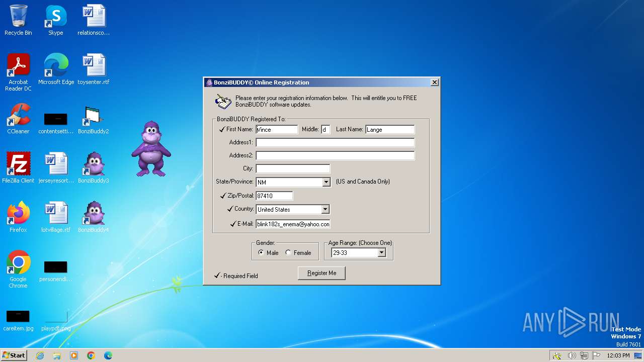Launch Google Chrome desktop shortcut

(x=18, y=269)
